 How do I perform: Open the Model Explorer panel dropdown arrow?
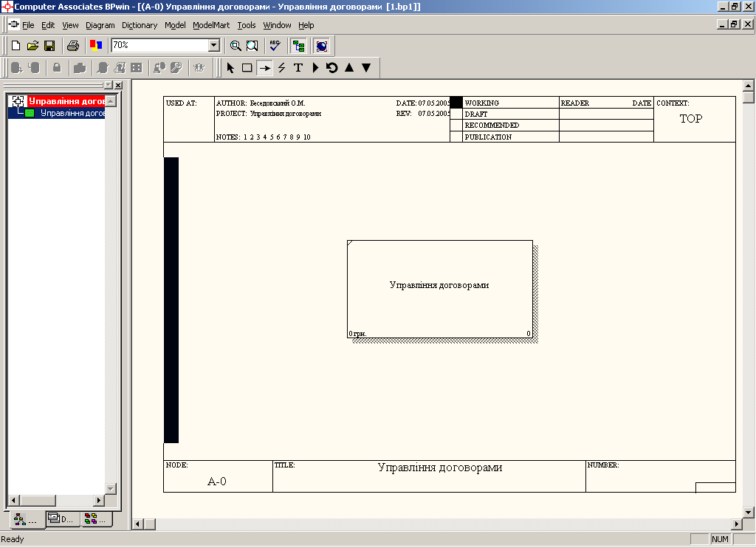(109, 85)
